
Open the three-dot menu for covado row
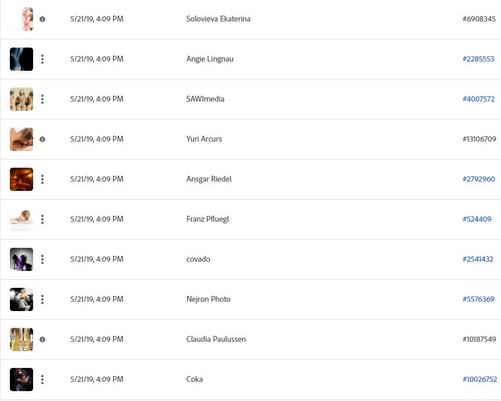pos(42,259)
